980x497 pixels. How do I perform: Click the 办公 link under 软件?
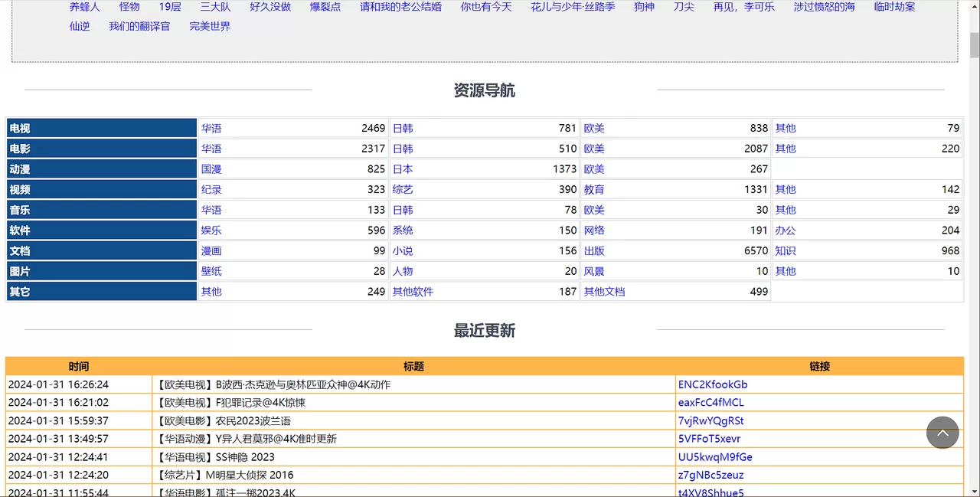[x=786, y=230]
